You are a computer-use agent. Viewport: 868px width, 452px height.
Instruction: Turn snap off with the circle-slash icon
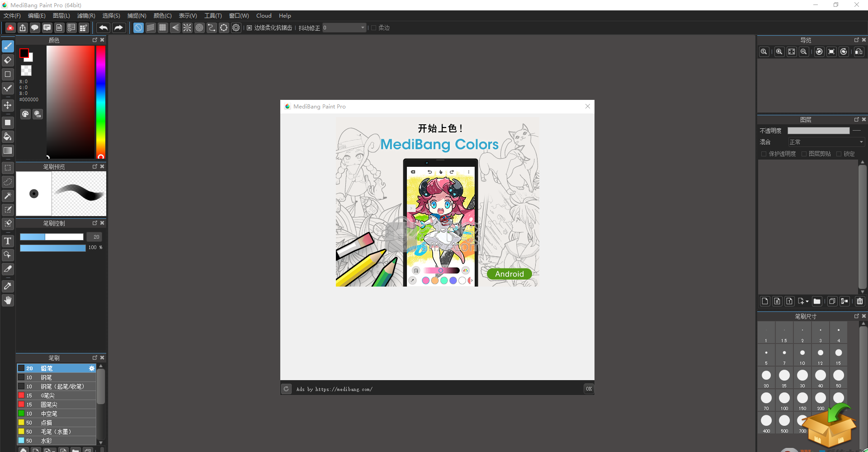(x=138, y=28)
